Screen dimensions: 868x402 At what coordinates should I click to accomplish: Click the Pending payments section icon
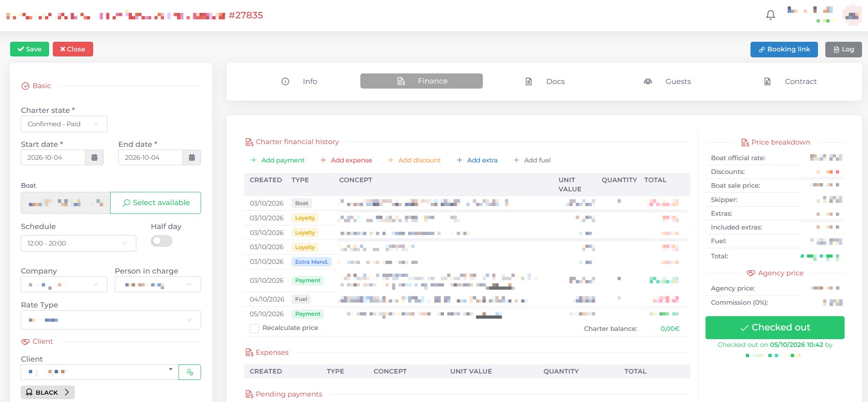tap(249, 394)
